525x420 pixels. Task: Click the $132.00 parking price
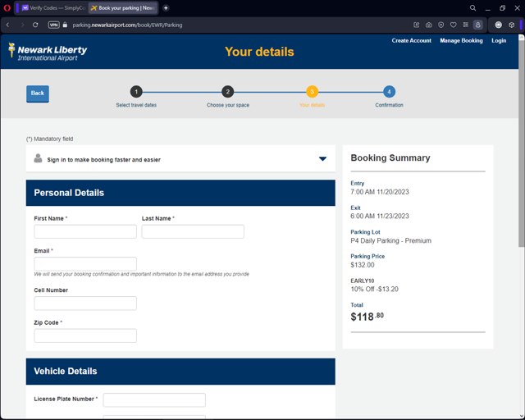[363, 265]
